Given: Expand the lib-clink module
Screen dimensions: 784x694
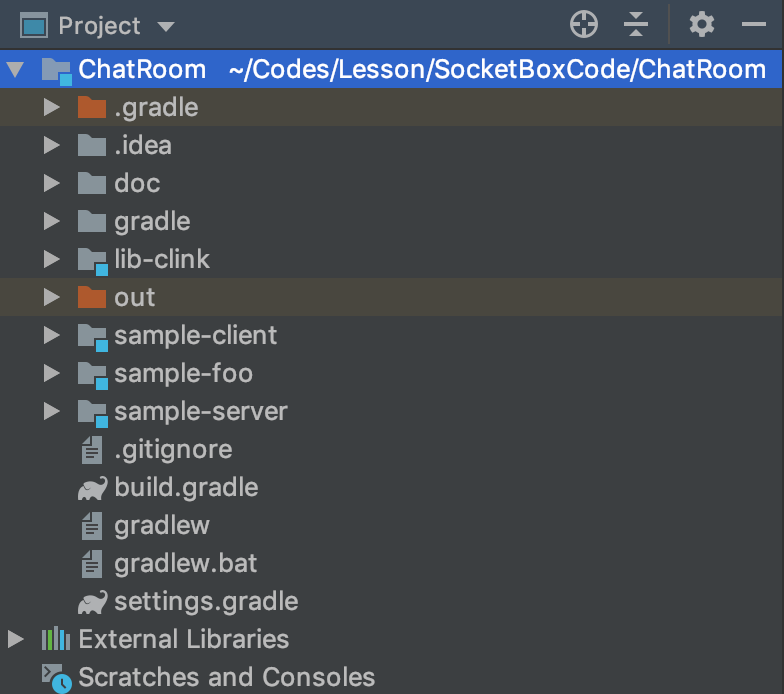Looking at the screenshot, I should click(52, 260).
